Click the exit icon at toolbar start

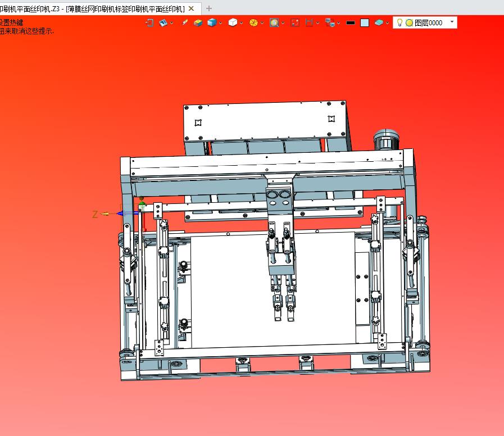(149, 23)
